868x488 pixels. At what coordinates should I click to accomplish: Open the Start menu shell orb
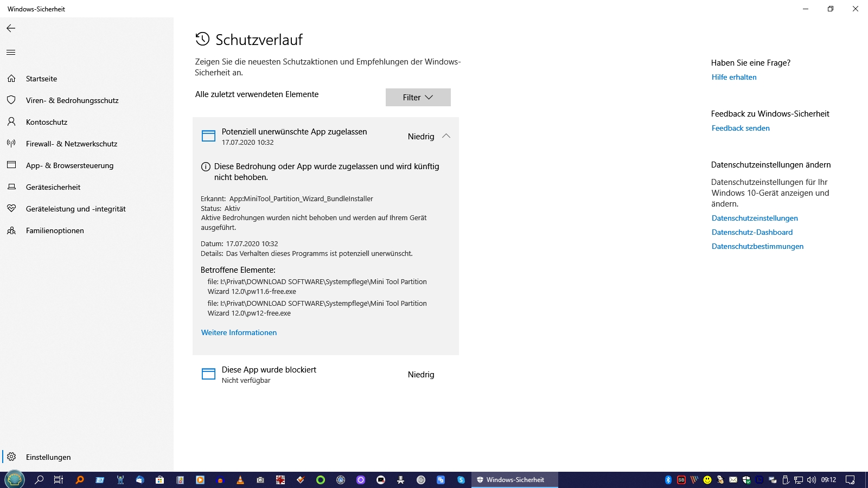(x=14, y=479)
